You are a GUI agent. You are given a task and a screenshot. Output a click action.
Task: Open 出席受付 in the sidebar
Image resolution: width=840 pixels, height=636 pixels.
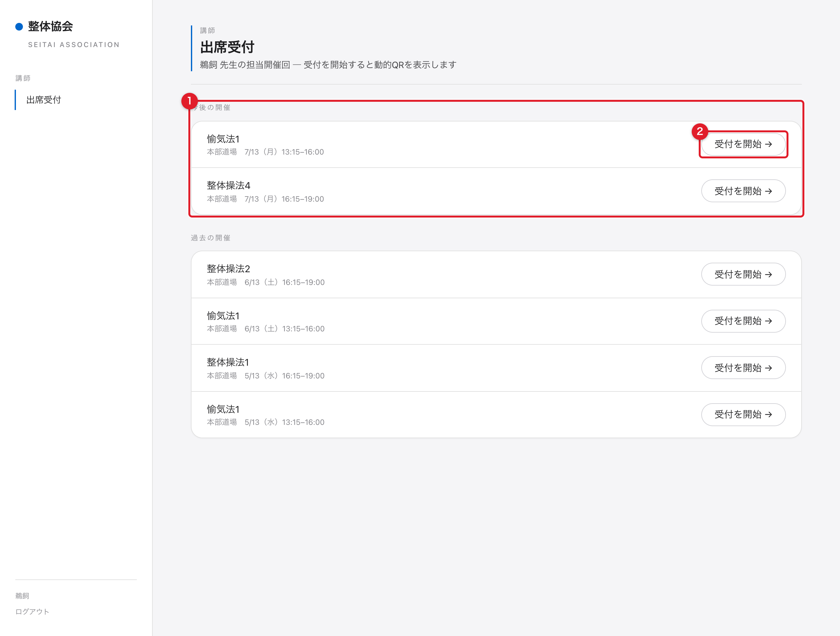click(x=44, y=100)
